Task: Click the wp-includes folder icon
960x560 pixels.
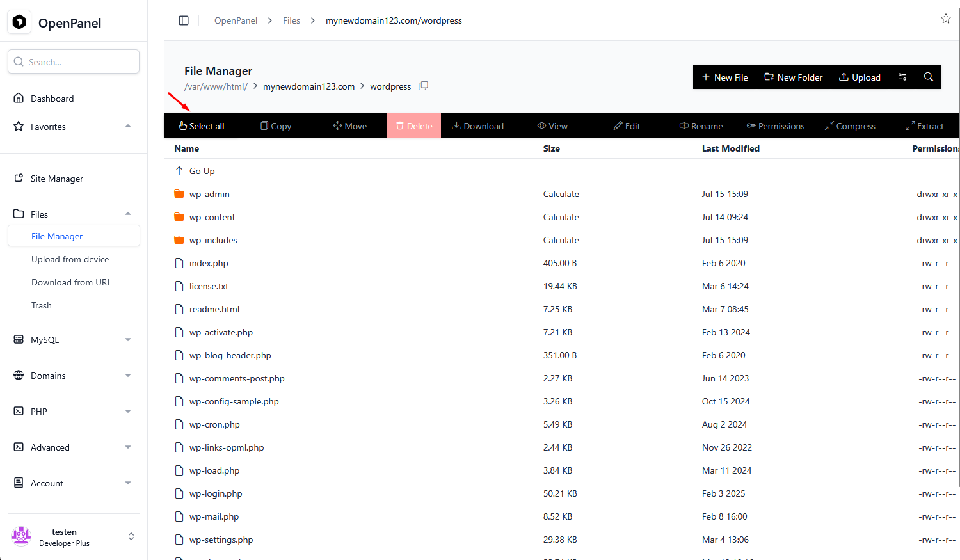Action: point(179,240)
